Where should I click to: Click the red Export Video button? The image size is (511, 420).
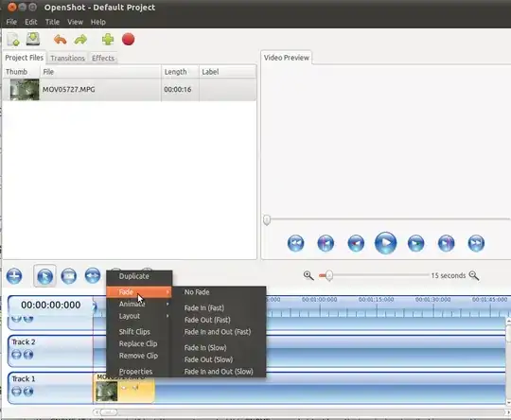click(x=128, y=40)
